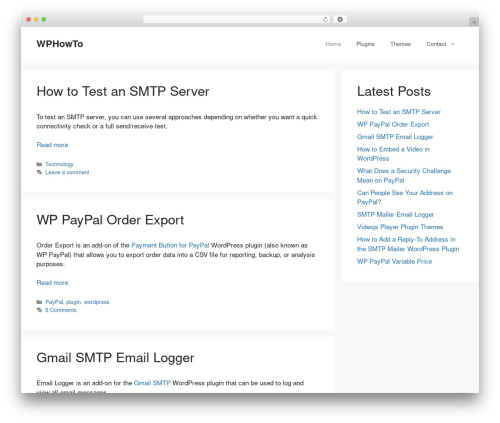
Task: Open the Technology category link
Action: 59,164
